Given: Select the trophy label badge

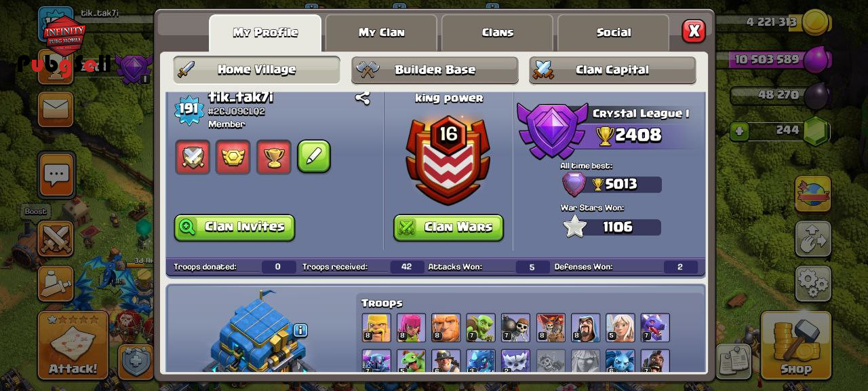Looking at the screenshot, I should 274,157.
